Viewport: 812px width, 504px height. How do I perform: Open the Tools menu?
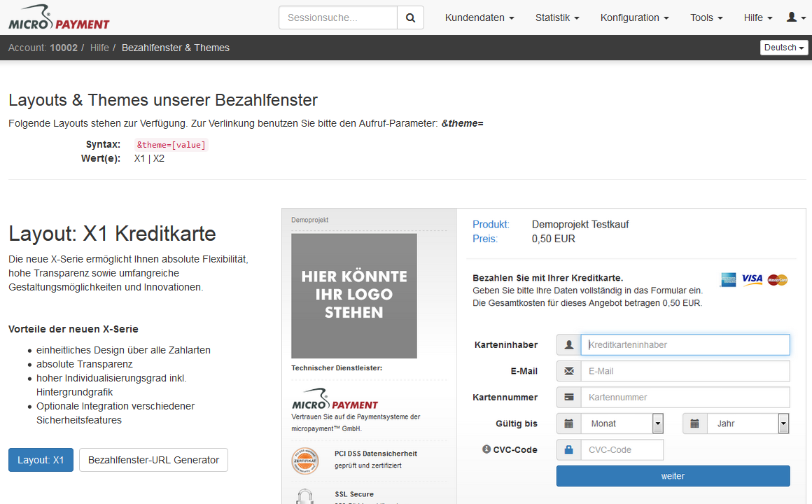pyautogui.click(x=706, y=17)
